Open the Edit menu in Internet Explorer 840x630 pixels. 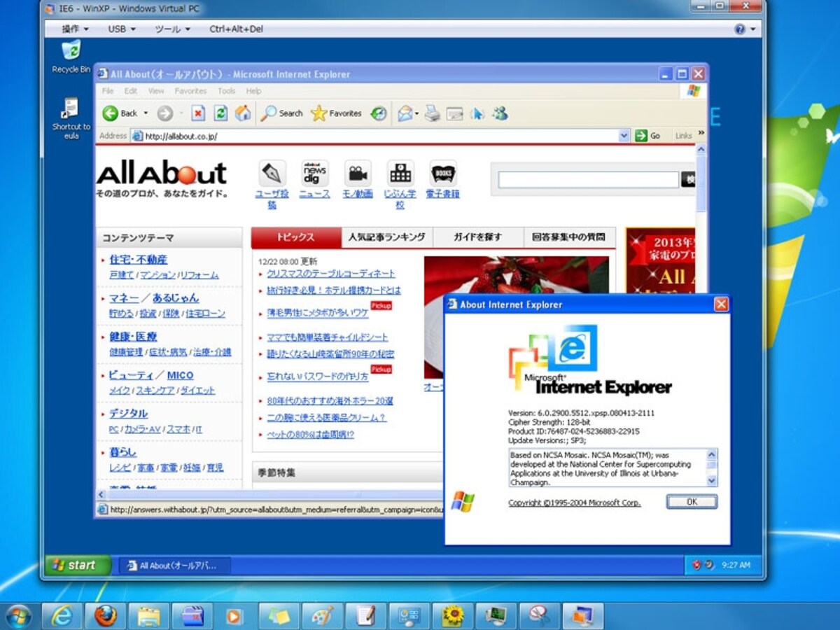(131, 91)
